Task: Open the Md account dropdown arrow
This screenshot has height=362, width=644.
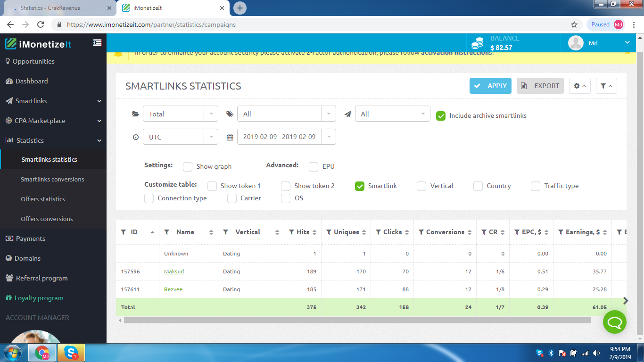Action: click(x=627, y=43)
